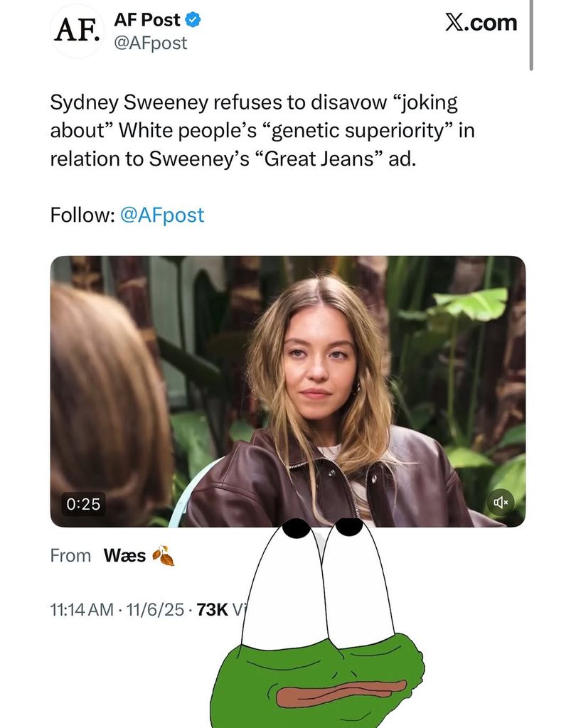Click the 0:25 video duration badge
576x728 pixels.
[84, 504]
